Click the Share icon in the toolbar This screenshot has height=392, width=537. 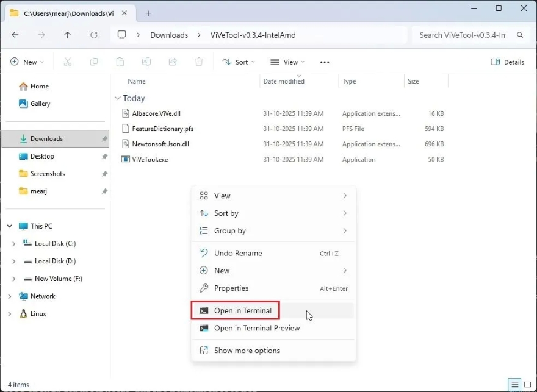(x=172, y=62)
